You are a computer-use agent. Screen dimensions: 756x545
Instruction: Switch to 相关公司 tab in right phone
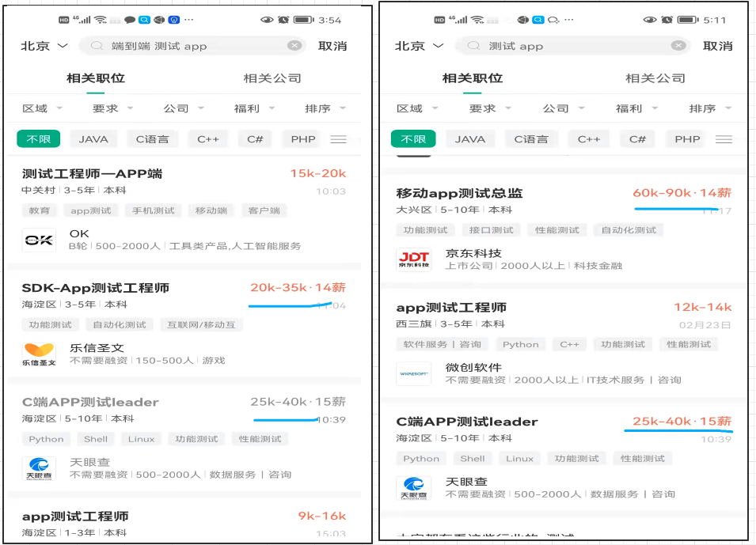pos(655,78)
